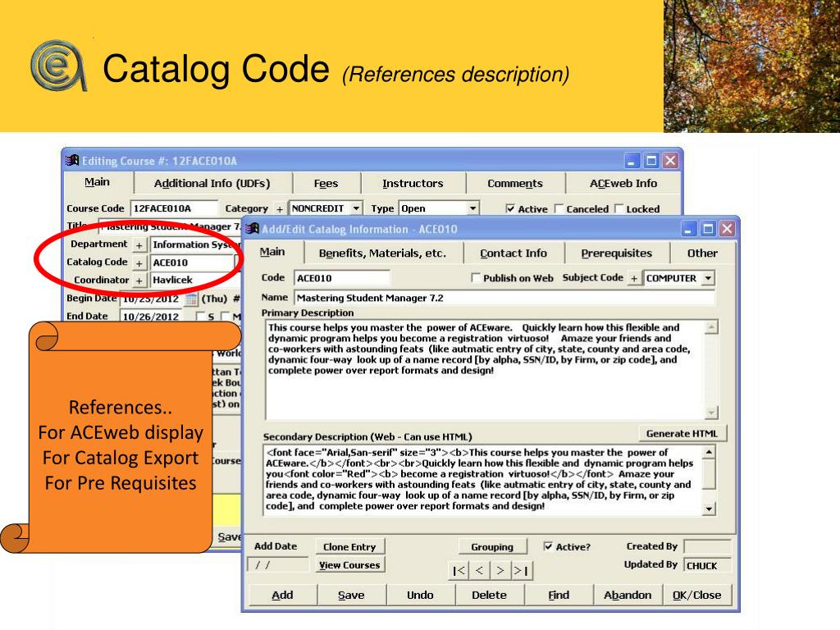840x630 pixels.
Task: Click the Updated By field showing CHUCK
Action: 707,565
